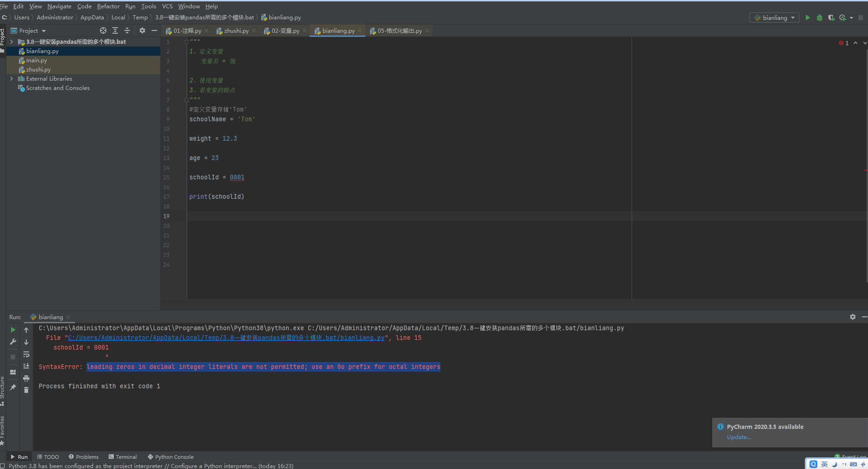Clear Run console with the trash icon
Screen dimensions: 868x469
point(26,390)
